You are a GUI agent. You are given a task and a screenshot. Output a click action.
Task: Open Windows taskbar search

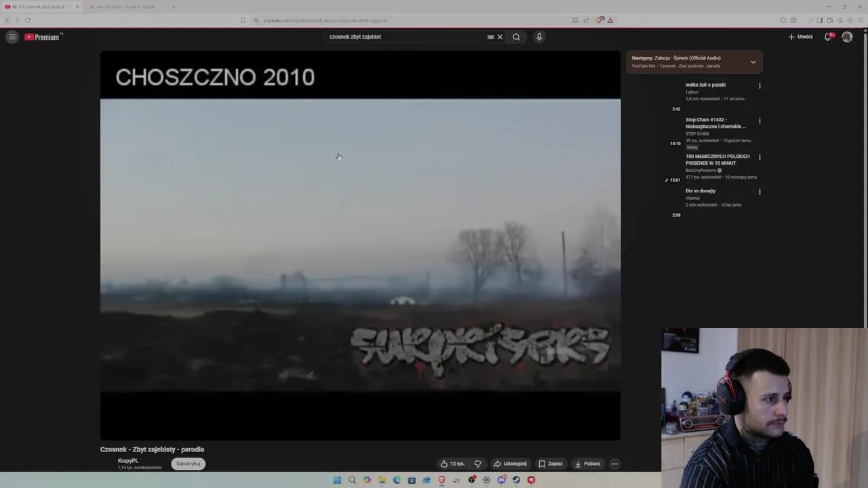[x=352, y=480]
